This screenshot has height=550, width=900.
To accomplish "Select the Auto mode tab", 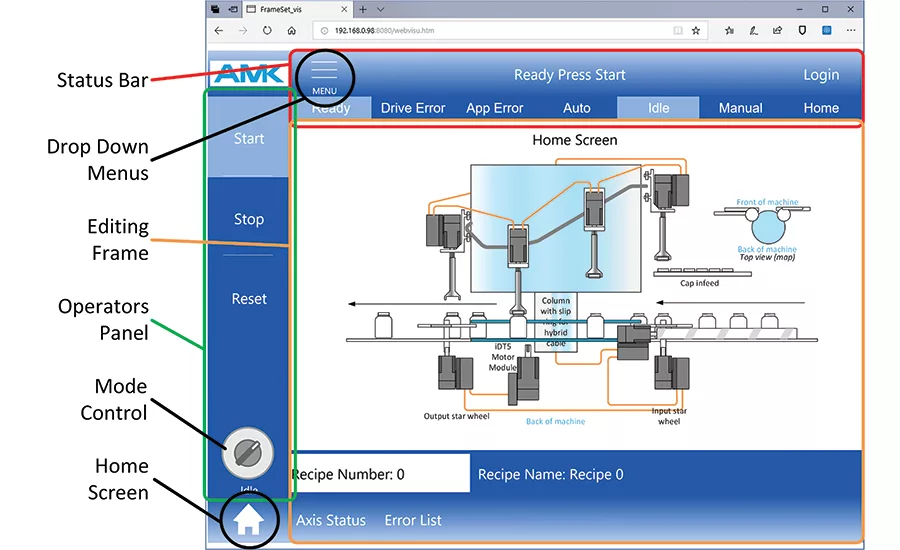I will click(577, 108).
